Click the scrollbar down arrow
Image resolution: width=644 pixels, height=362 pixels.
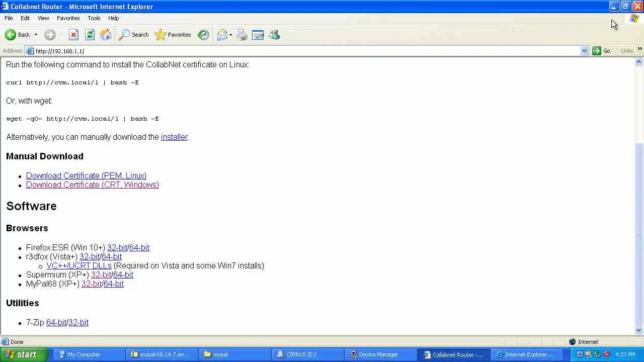coord(639,330)
